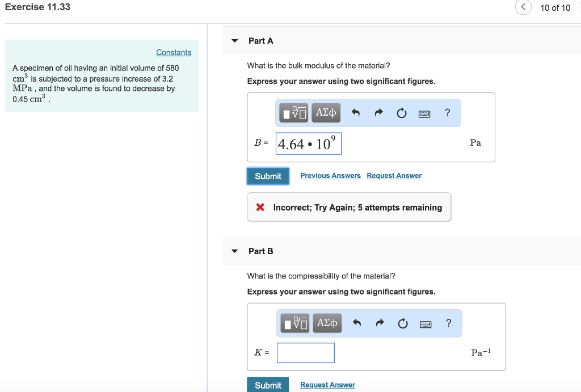This screenshot has width=581, height=392.
Task: Submit the bulk modulus answer
Action: (267, 176)
